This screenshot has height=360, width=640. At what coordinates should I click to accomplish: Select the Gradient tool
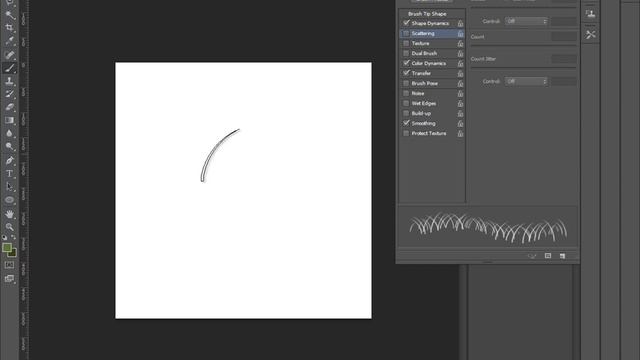[9, 120]
